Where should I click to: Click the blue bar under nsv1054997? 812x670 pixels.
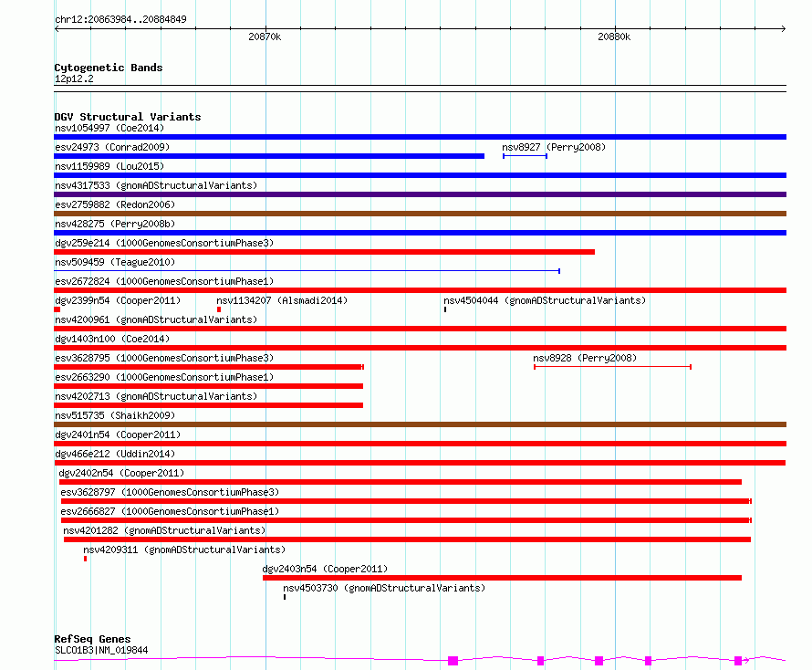[x=420, y=137]
